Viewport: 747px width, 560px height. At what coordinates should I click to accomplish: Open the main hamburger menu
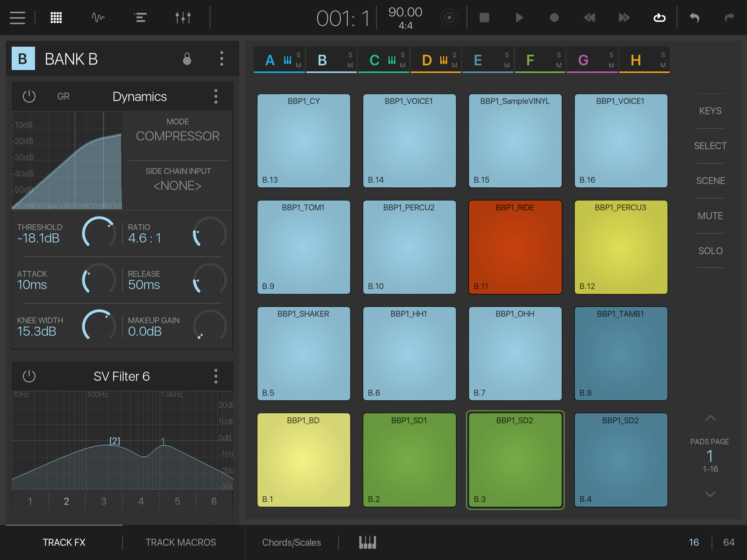coord(17,17)
